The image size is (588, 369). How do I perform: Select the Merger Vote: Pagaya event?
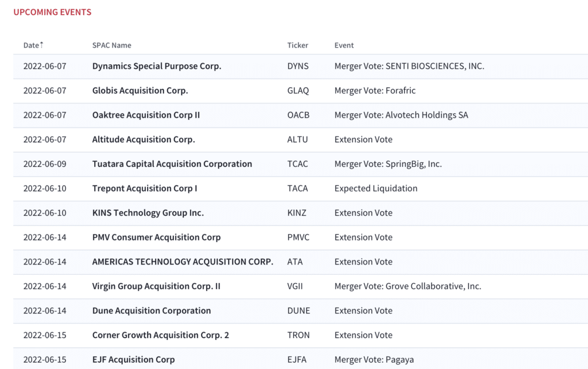point(374,360)
